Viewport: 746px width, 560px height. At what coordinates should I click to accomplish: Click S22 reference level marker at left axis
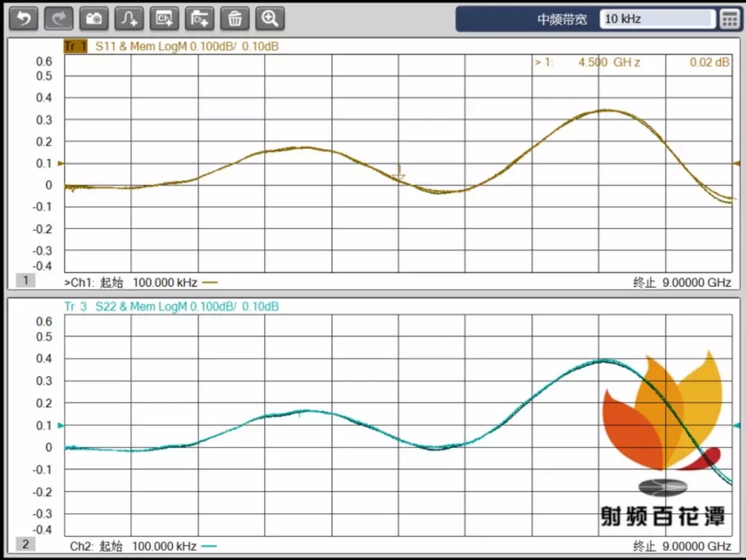60,425
